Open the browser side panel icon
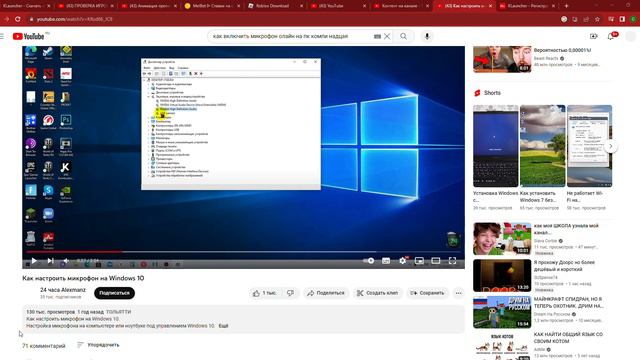Viewport: 640px width, 360px height. click(x=622, y=19)
